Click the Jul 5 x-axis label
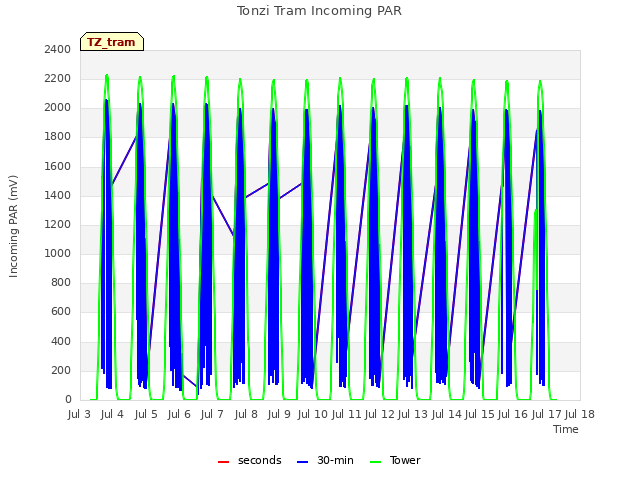The image size is (640, 480). click(146, 414)
